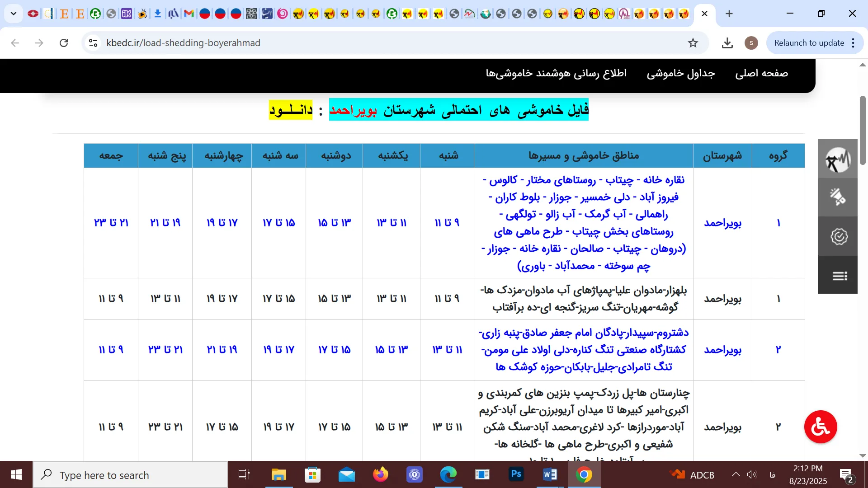Click Relaunch to update button
Screen dimensions: 868x488
pyautogui.click(x=809, y=43)
